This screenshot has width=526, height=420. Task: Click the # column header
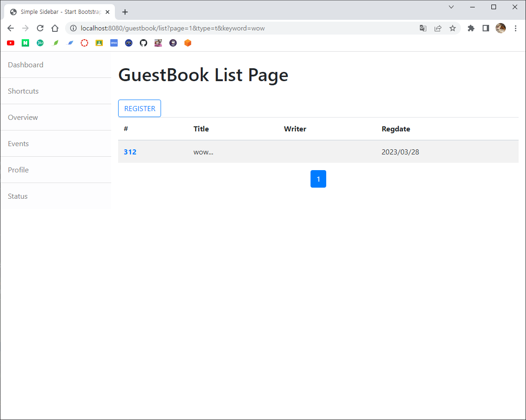126,129
